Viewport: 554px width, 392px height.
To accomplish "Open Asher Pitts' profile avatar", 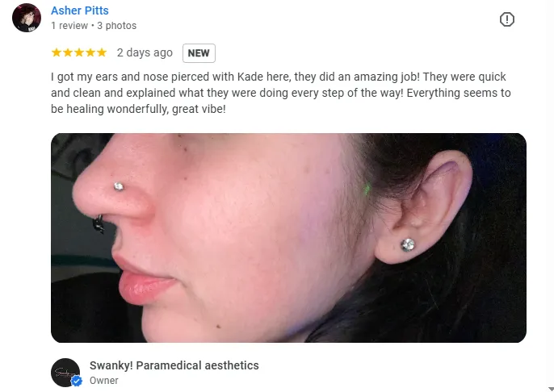I will (x=27, y=18).
